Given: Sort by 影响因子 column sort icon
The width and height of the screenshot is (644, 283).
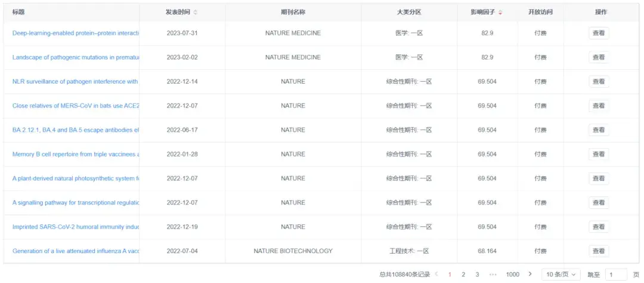Looking at the screenshot, I should [x=500, y=12].
